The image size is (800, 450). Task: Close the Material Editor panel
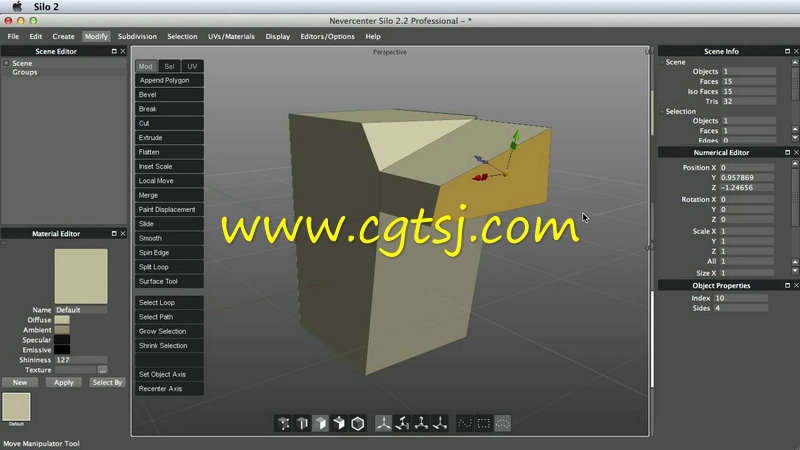123,233
